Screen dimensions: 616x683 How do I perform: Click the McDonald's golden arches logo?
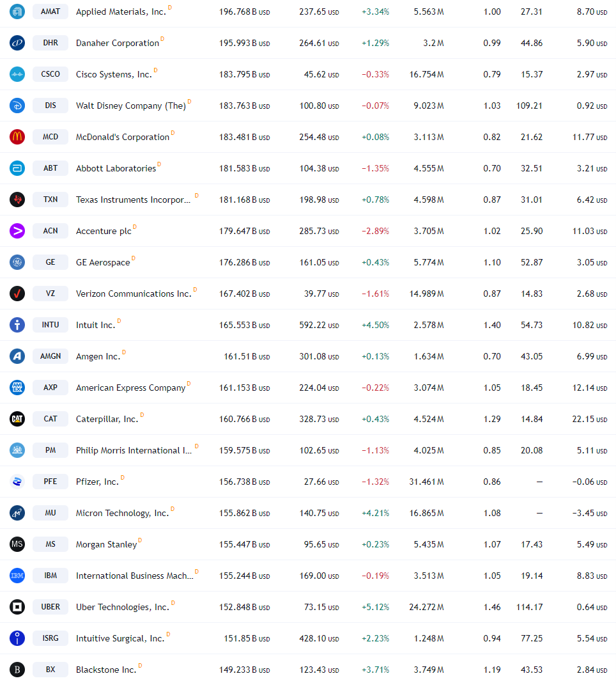tap(17, 137)
